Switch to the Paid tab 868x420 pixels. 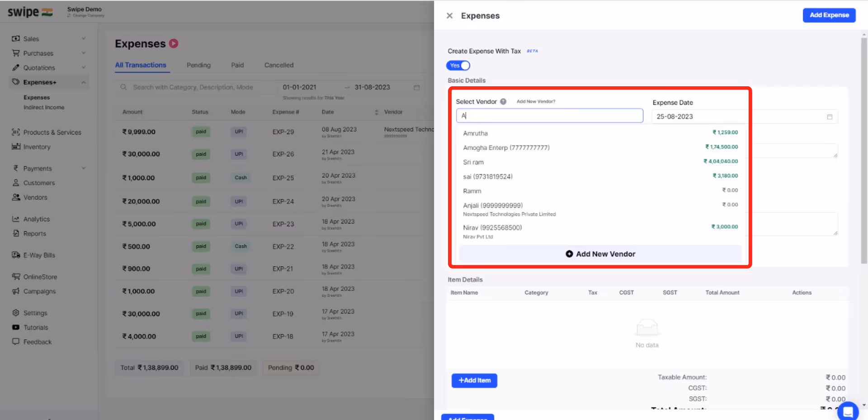click(237, 65)
